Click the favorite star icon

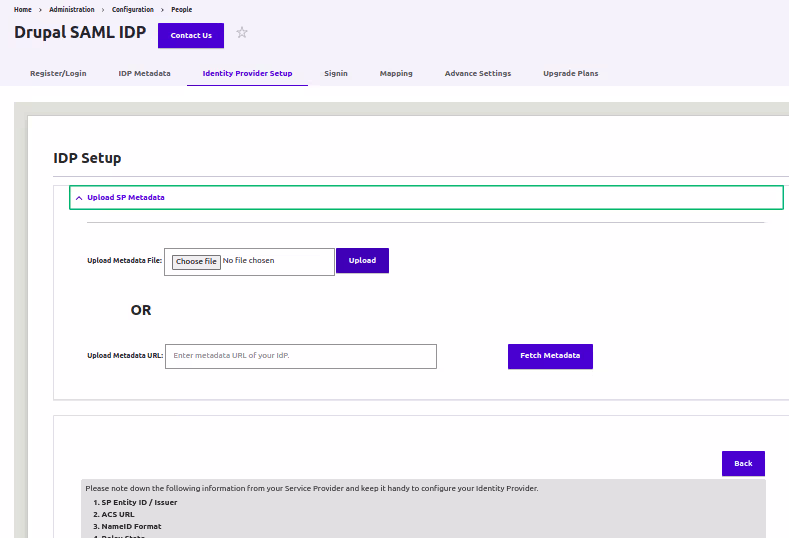point(242,33)
